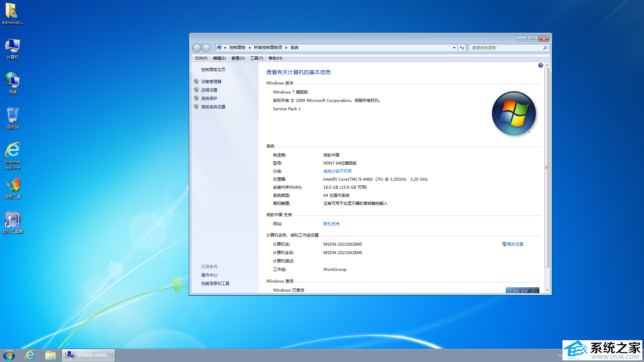This screenshot has height=362, width=644.
Task: Click shield icon next to 设备管理器
Action: tap(196, 81)
